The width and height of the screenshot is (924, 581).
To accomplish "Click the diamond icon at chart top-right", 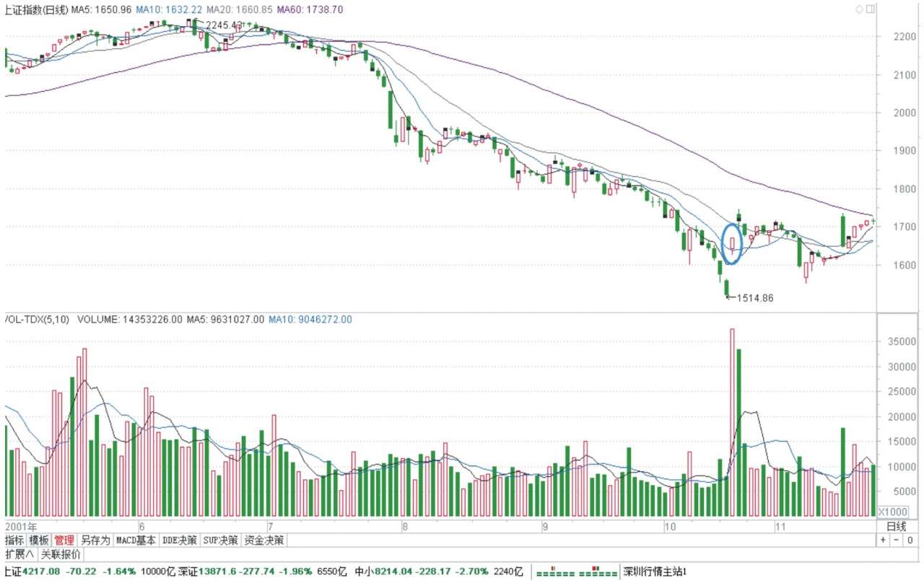I will (x=859, y=9).
